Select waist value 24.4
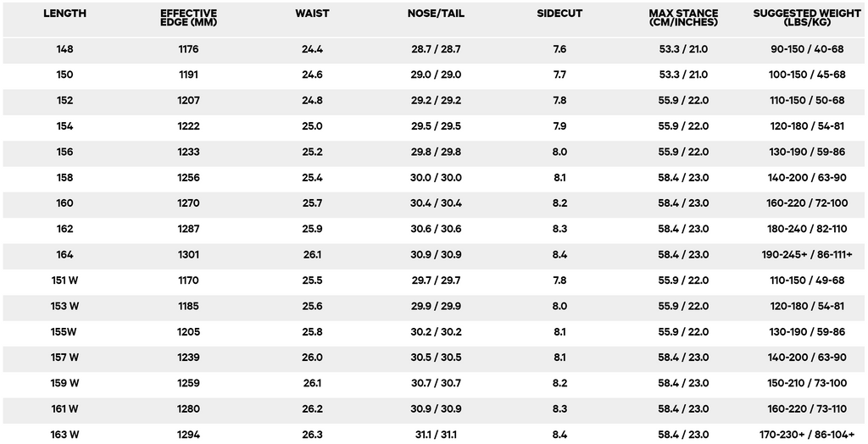The width and height of the screenshot is (868, 444). (x=312, y=49)
